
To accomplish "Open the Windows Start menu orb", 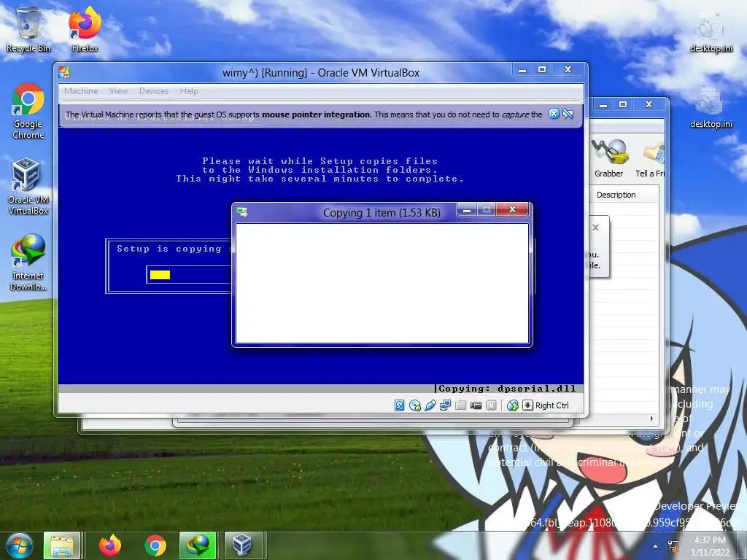I will (19, 545).
